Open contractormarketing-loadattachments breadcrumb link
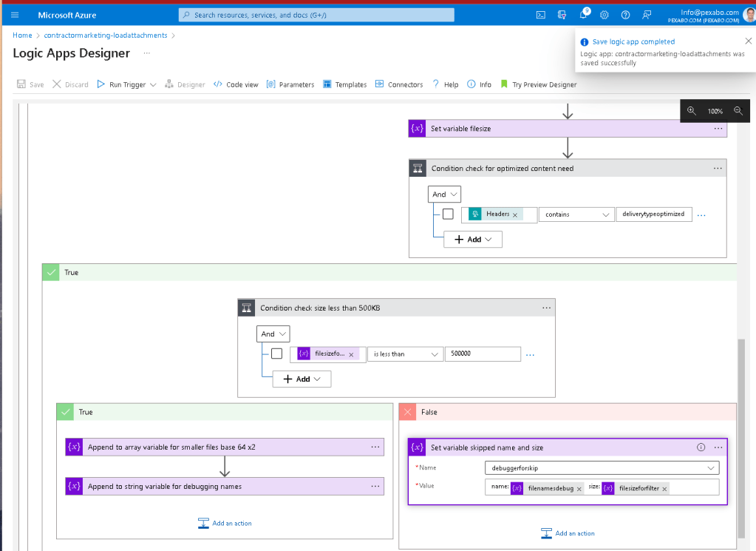Viewport: 756px width, 551px height. tap(106, 36)
